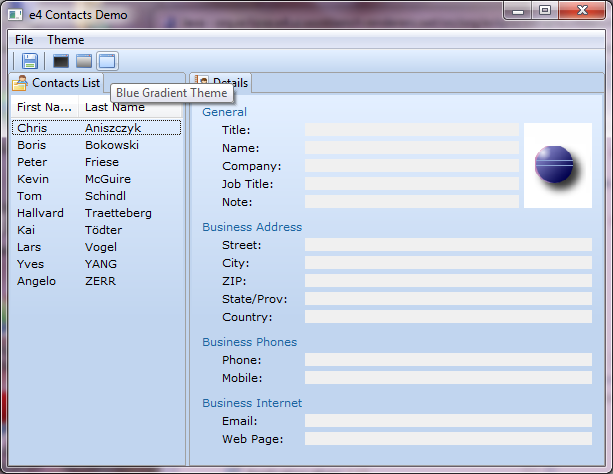Click the Street address field
The image size is (613, 474).
[447, 245]
